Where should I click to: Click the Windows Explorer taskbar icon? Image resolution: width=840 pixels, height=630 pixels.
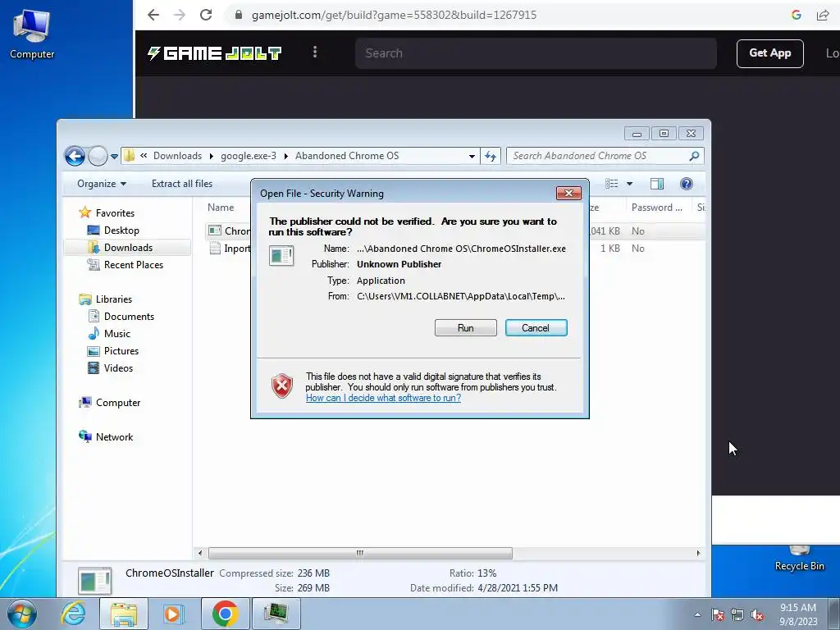124,614
